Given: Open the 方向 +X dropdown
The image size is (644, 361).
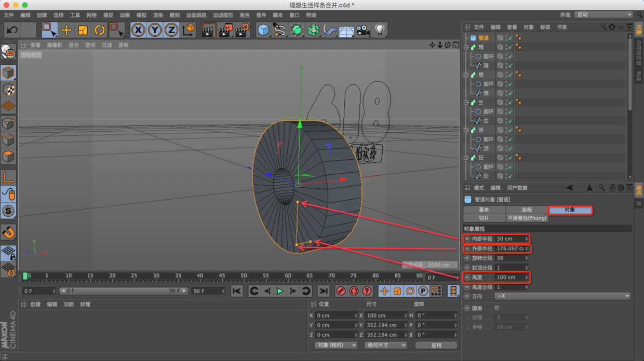Looking at the screenshot, I should click(563, 296).
